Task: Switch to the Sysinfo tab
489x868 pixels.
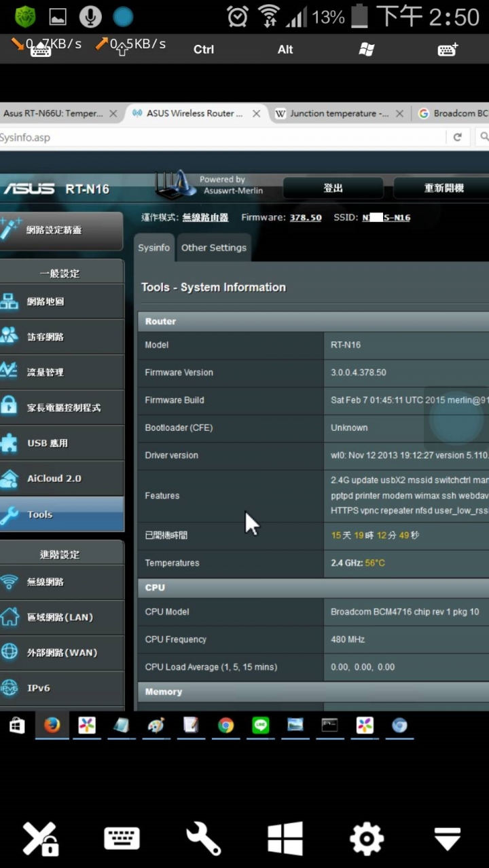Action: (x=154, y=248)
